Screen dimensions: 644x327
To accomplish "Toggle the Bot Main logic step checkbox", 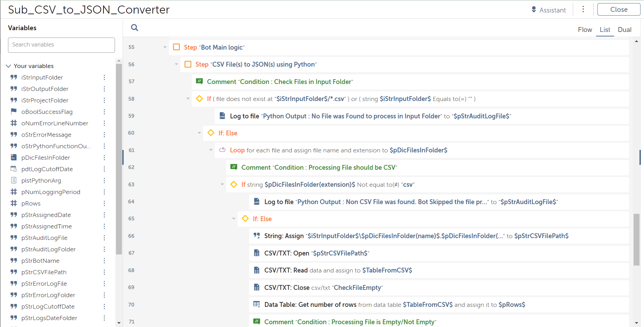I will (x=176, y=47).
